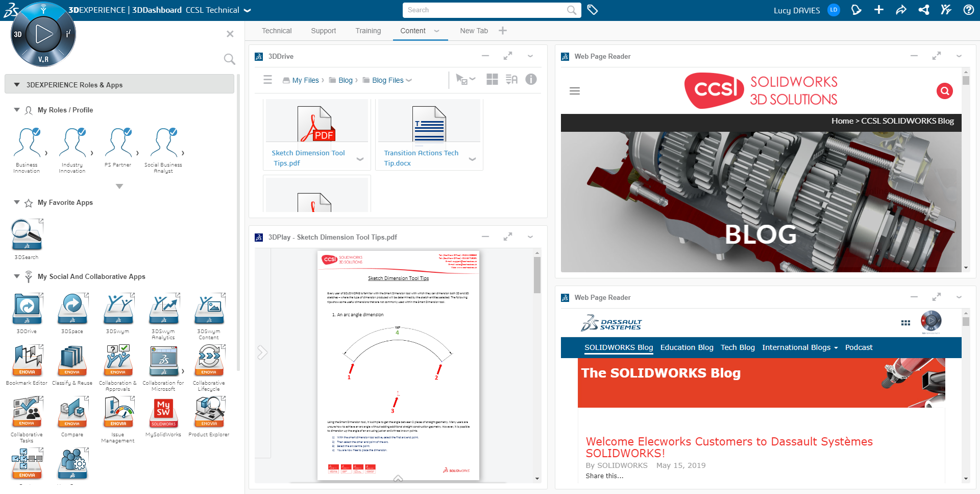Screen dimensions: 980x494
Task: Toggle the 3DPlay side panel arrow
Action: pos(262,352)
